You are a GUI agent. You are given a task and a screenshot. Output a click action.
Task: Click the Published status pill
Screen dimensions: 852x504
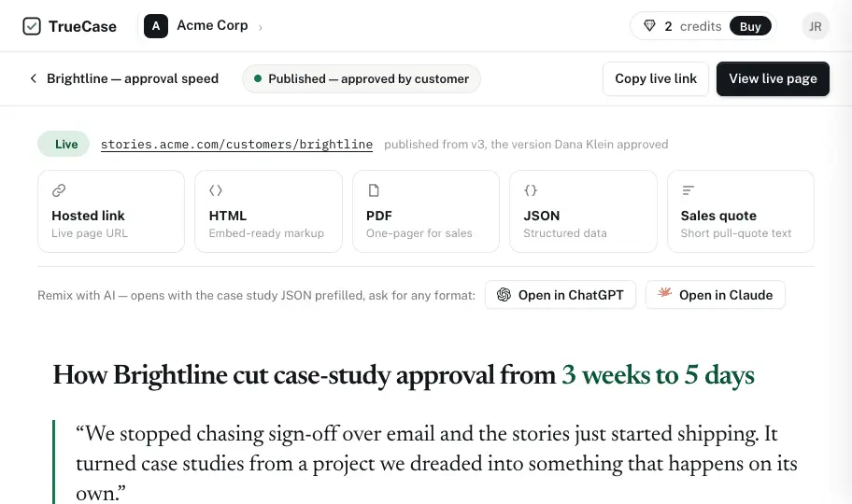pyautogui.click(x=362, y=78)
